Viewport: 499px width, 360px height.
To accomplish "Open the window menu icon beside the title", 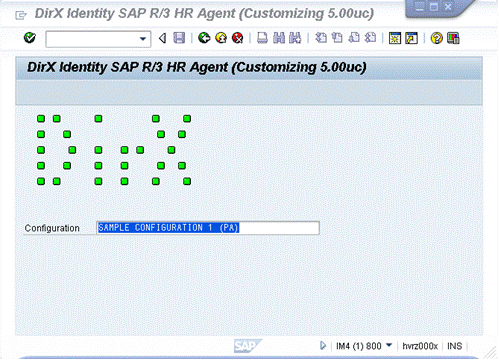I will point(21,15).
